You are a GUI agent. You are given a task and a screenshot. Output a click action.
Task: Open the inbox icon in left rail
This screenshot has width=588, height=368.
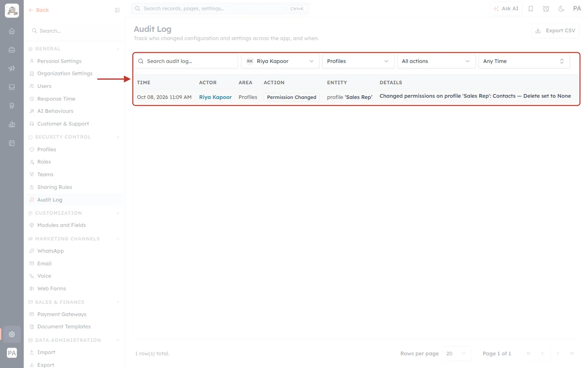(x=12, y=87)
